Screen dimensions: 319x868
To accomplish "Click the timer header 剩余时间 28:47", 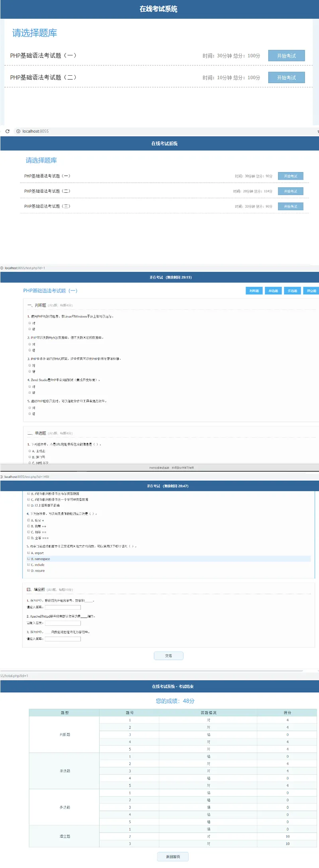I will [167, 486].
